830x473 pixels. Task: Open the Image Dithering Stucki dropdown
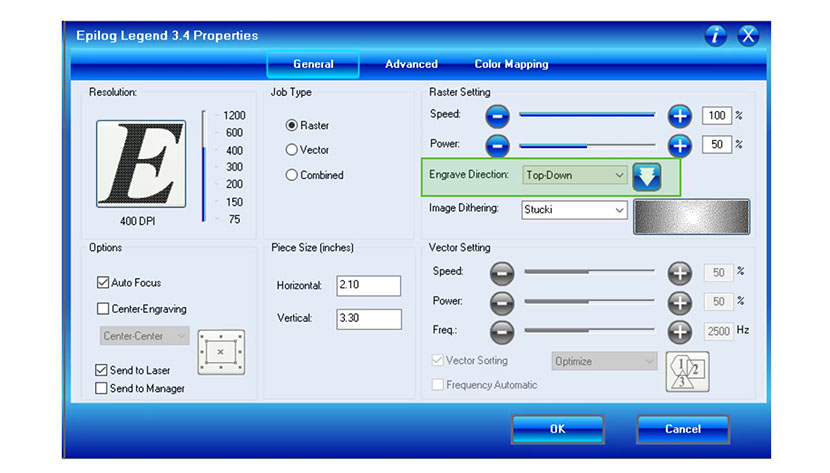pyautogui.click(x=575, y=210)
